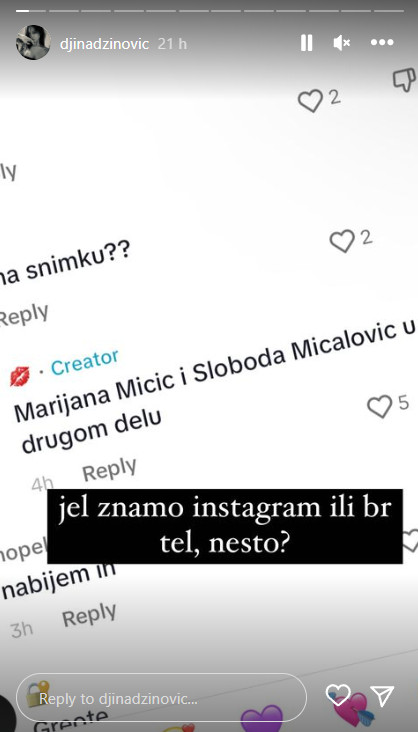Reply to the 3h old comment
418x732 pixels.
click(x=89, y=615)
